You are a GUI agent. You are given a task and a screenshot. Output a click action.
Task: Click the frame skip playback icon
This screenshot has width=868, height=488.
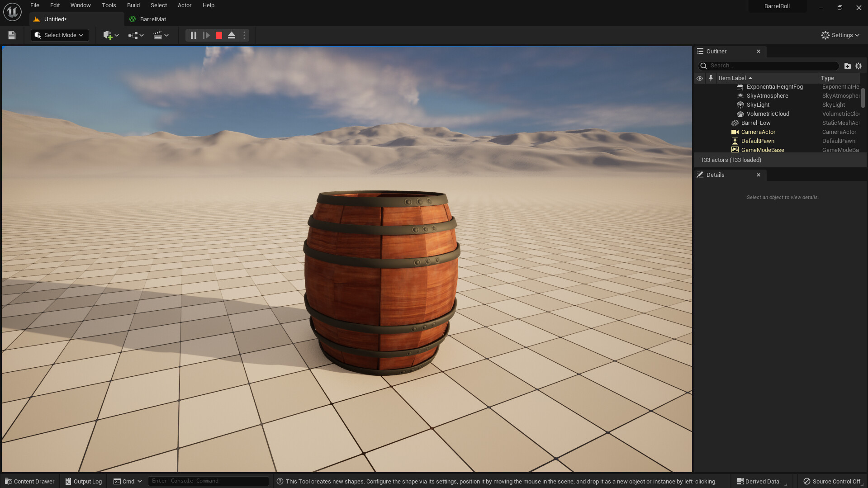[206, 35]
